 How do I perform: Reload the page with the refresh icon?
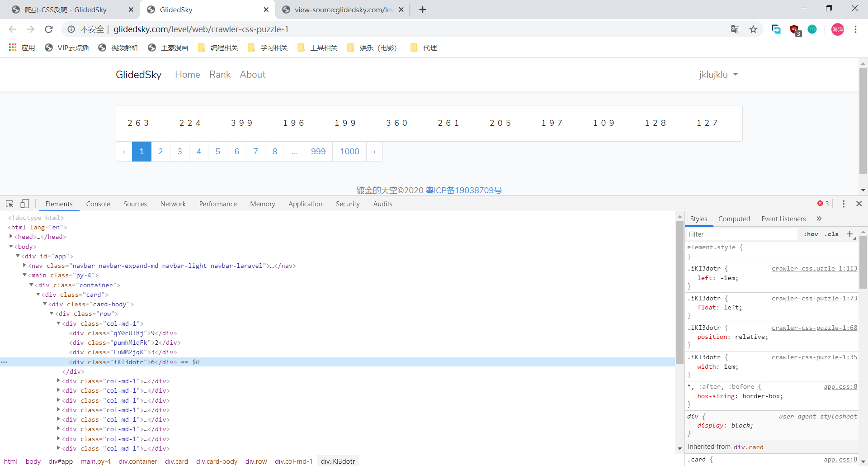tap(49, 29)
